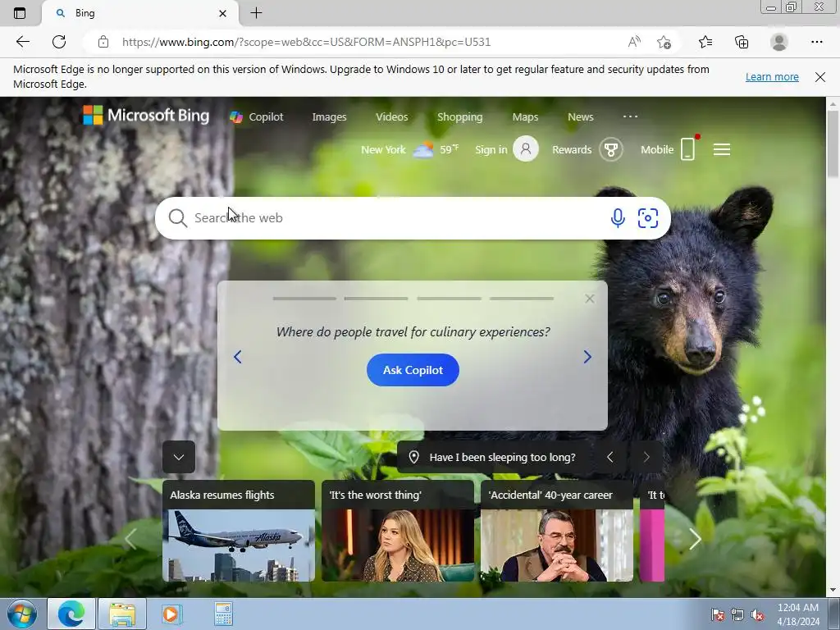Click the magnifier search icon
Image resolution: width=840 pixels, height=630 pixels.
coord(177,218)
